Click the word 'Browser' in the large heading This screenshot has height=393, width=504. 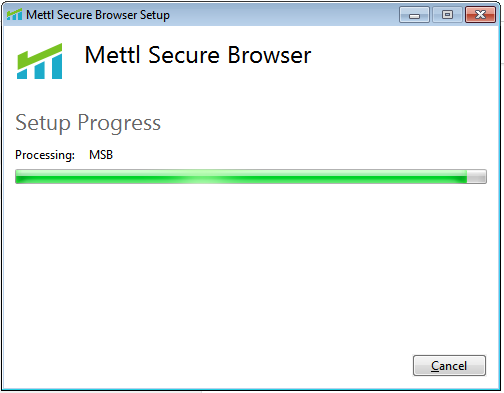click(x=269, y=55)
